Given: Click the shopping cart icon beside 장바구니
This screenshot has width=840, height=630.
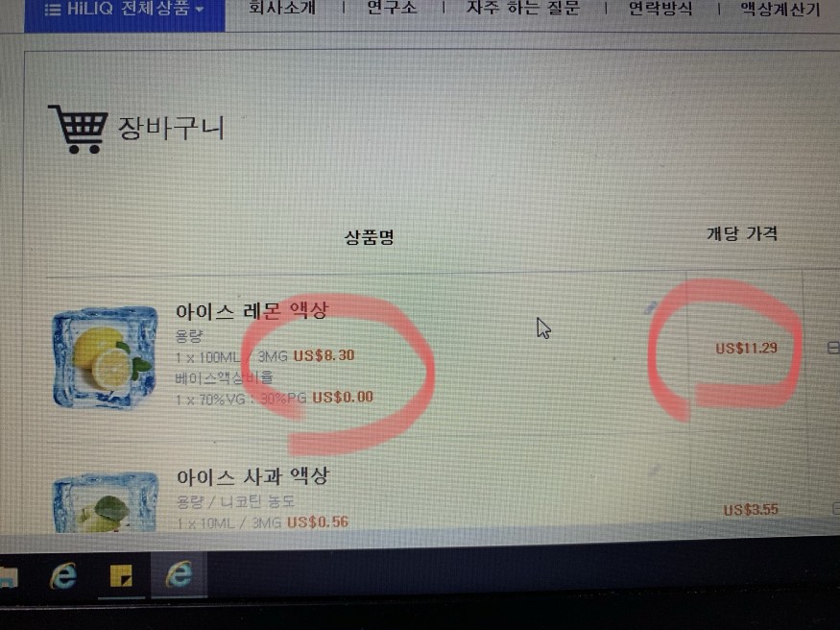Looking at the screenshot, I should click(78, 129).
